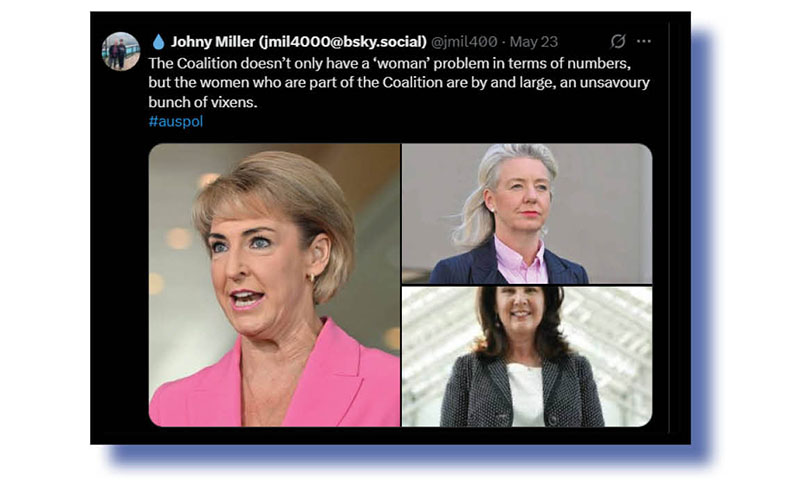Open photo of woman in grey tweed jacket
The image size is (794, 502).
tap(527, 357)
